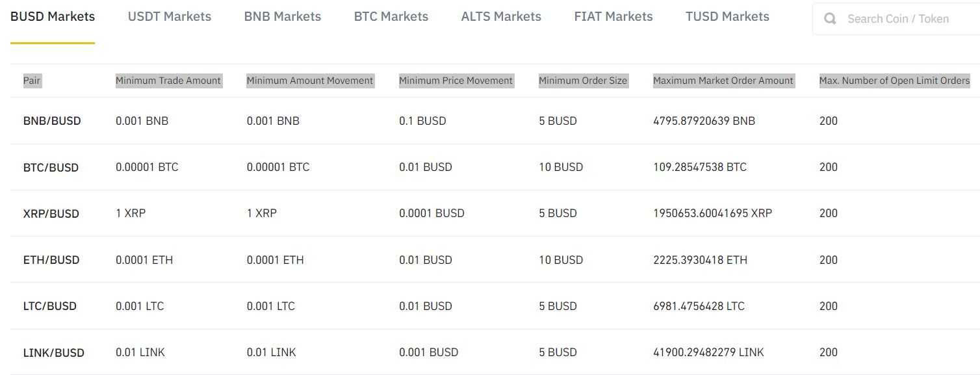Click the Maximum Market Order Amount header

pos(723,81)
